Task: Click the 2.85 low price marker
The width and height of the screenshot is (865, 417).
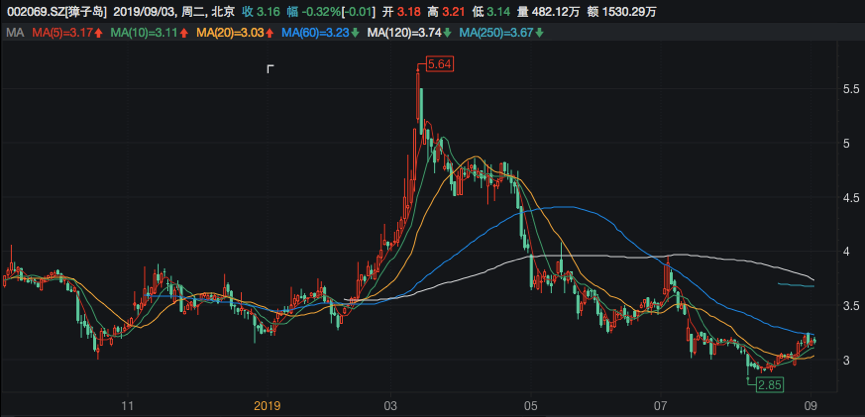Action: point(768,385)
